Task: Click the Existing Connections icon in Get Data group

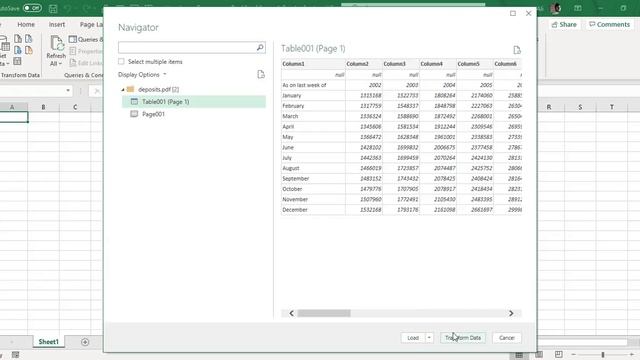Action: coord(29,50)
